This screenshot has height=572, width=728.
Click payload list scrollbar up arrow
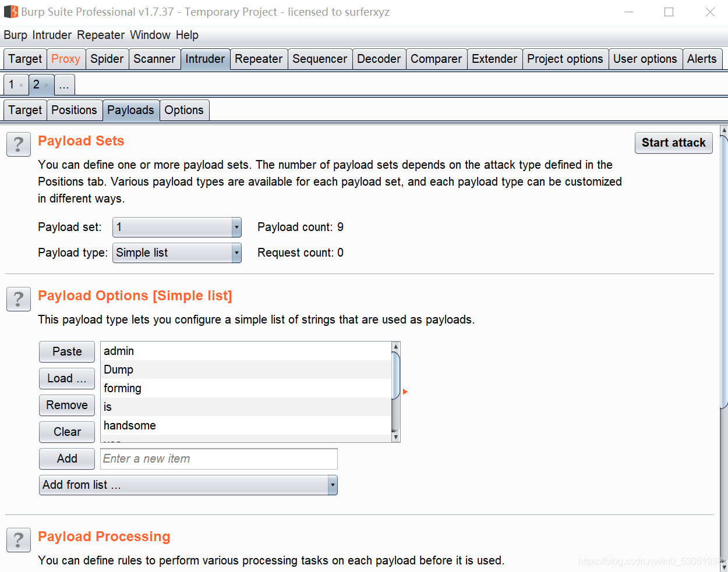[x=396, y=346]
